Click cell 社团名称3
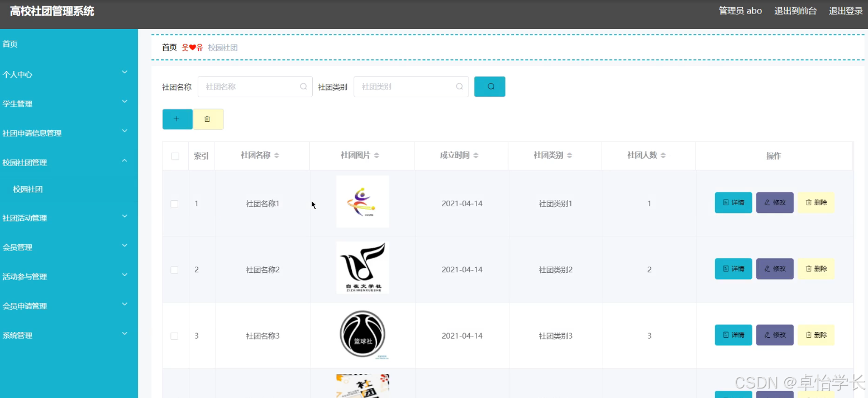The image size is (868, 398). [263, 336]
